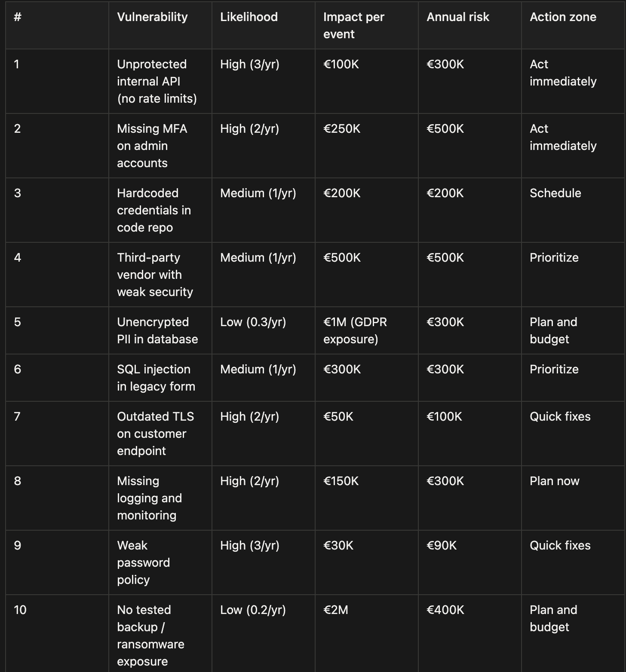Screen dimensions: 626x672
Task: Click the Vulnerability column header
Action: [152, 17]
